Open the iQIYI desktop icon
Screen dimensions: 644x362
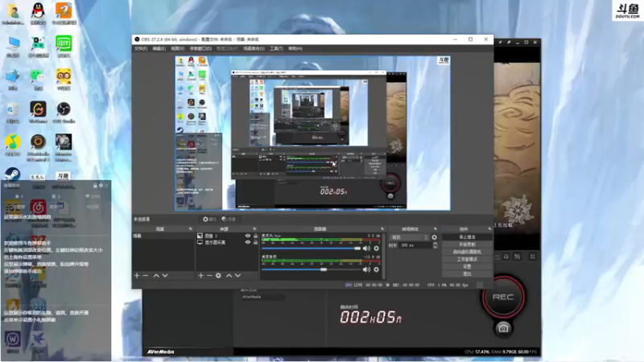click(64, 46)
